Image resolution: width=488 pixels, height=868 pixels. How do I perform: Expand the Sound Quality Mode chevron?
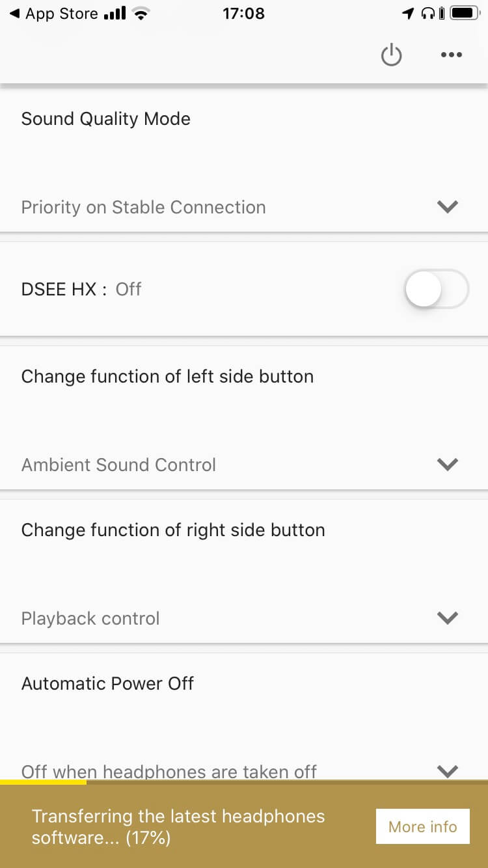tap(448, 207)
